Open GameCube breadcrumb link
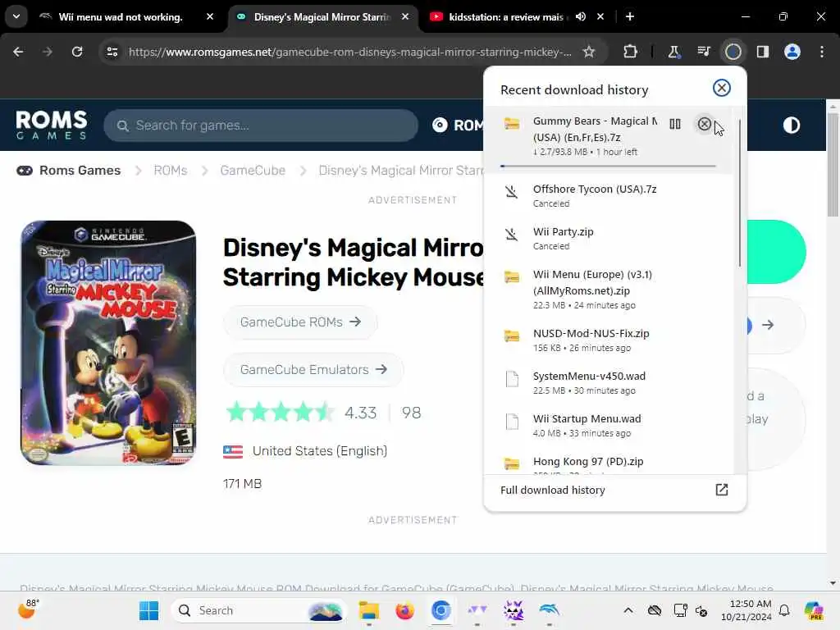The width and height of the screenshot is (840, 630). tap(253, 171)
